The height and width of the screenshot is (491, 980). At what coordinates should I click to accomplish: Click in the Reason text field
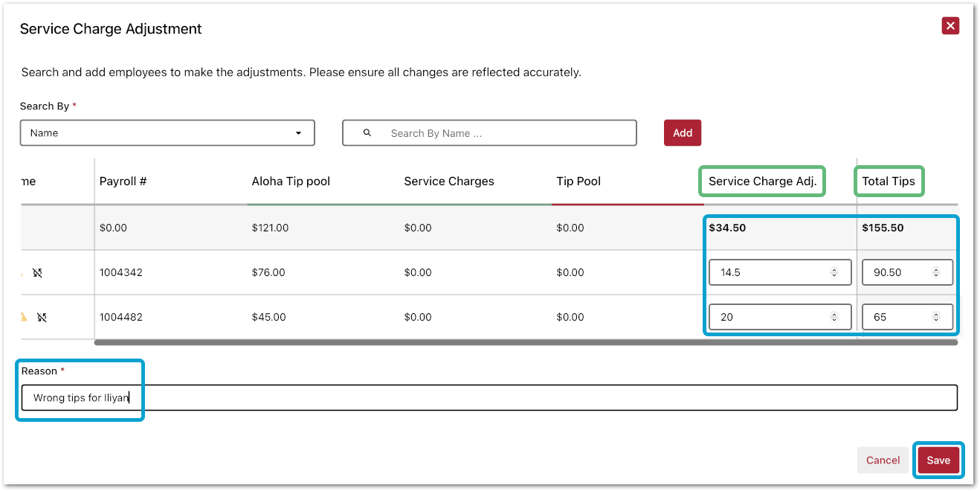tap(520, 398)
